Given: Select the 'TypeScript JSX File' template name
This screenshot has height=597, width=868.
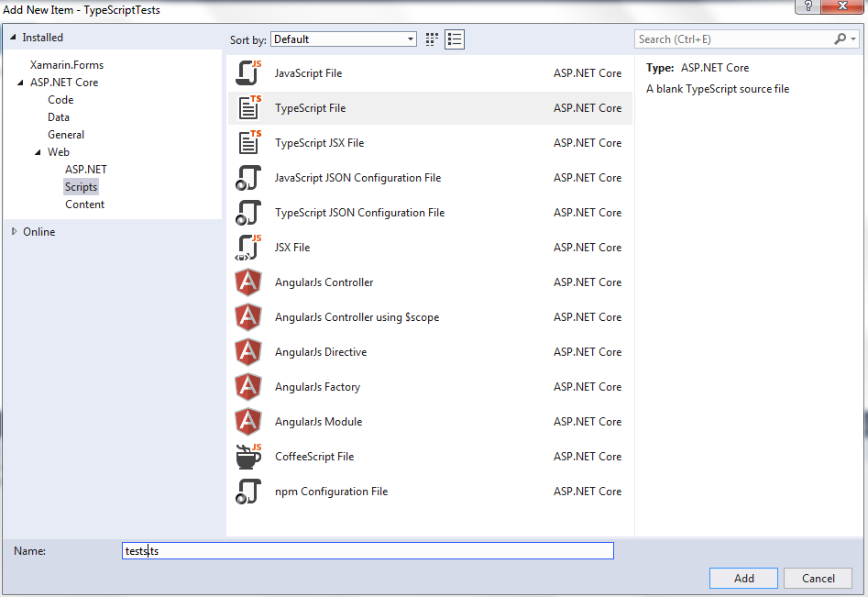Looking at the screenshot, I should click(319, 143).
